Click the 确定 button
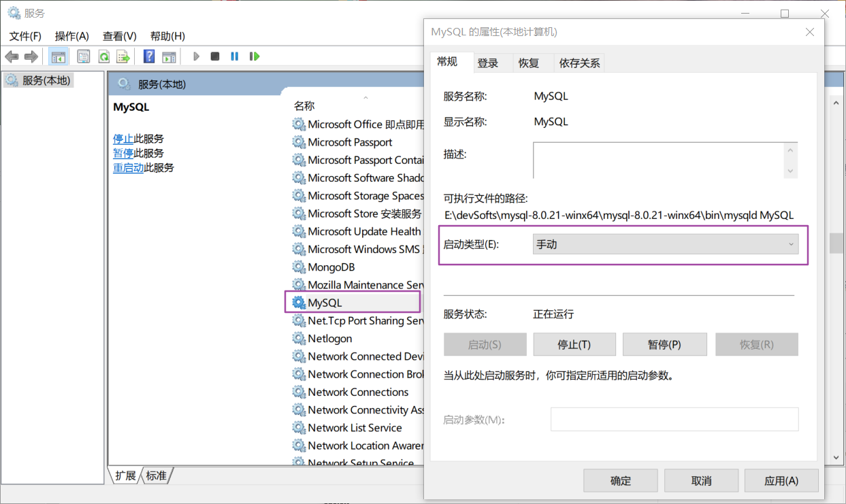This screenshot has width=846, height=504. 621,480
